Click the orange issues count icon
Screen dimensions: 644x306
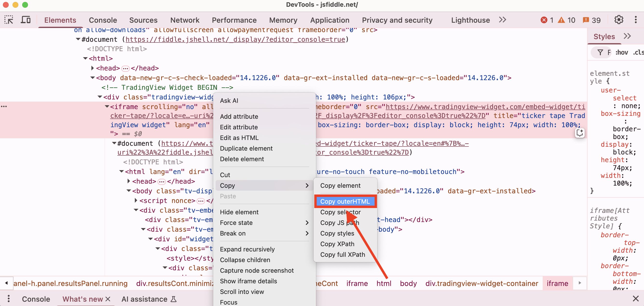pyautogui.click(x=586, y=20)
